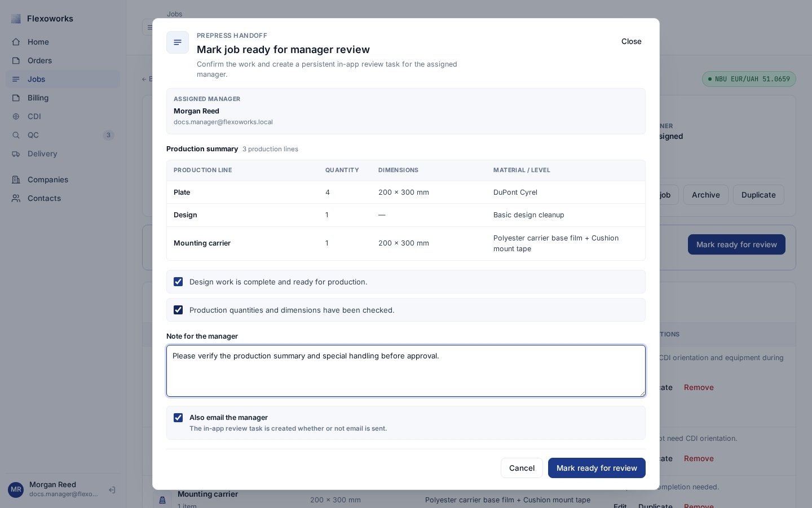The width and height of the screenshot is (812, 508).
Task: Click Morgan Reed assigned manager name
Action: click(x=196, y=111)
